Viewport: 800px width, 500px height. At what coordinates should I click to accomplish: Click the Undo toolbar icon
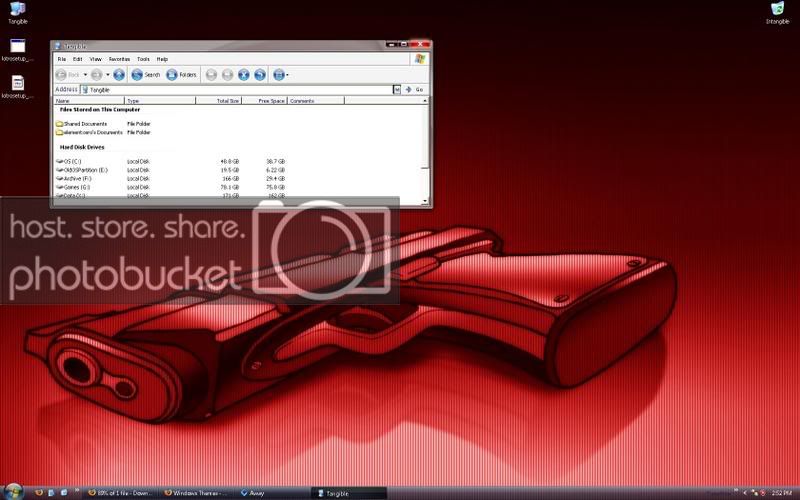click(x=260, y=75)
